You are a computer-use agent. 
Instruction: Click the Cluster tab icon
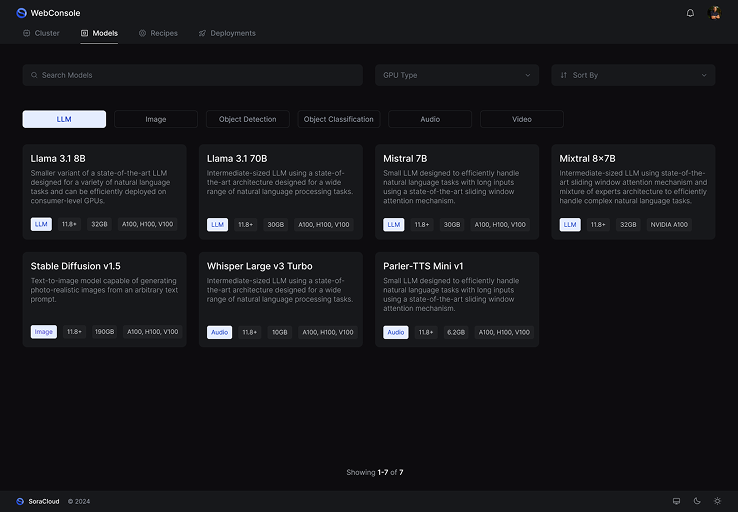coord(26,33)
